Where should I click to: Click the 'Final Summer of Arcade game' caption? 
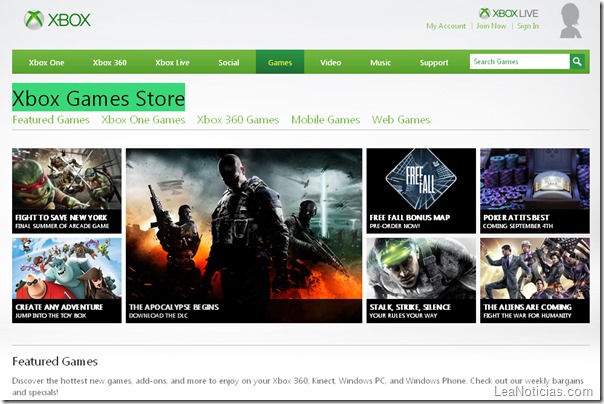point(62,226)
